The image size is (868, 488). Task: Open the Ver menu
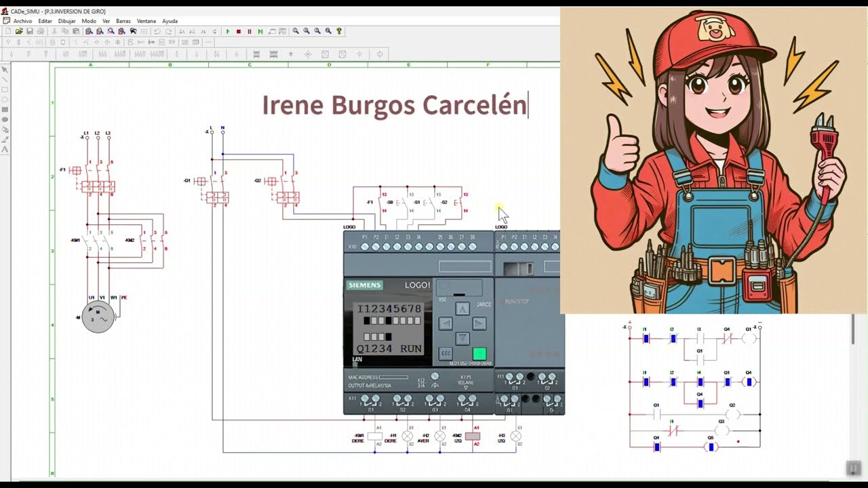pyautogui.click(x=106, y=21)
